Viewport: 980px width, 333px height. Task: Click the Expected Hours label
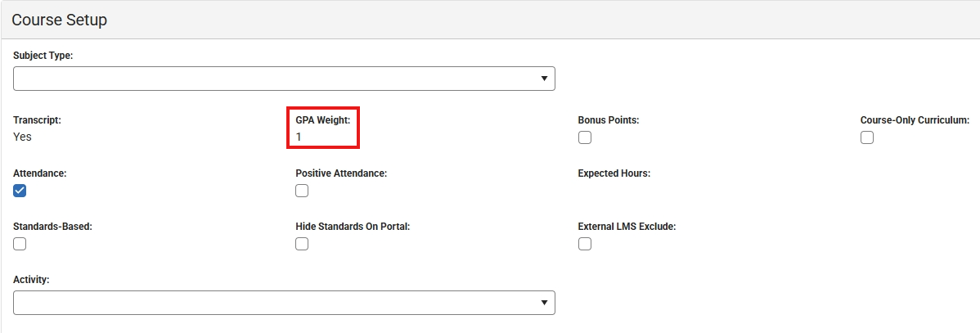[x=614, y=173]
